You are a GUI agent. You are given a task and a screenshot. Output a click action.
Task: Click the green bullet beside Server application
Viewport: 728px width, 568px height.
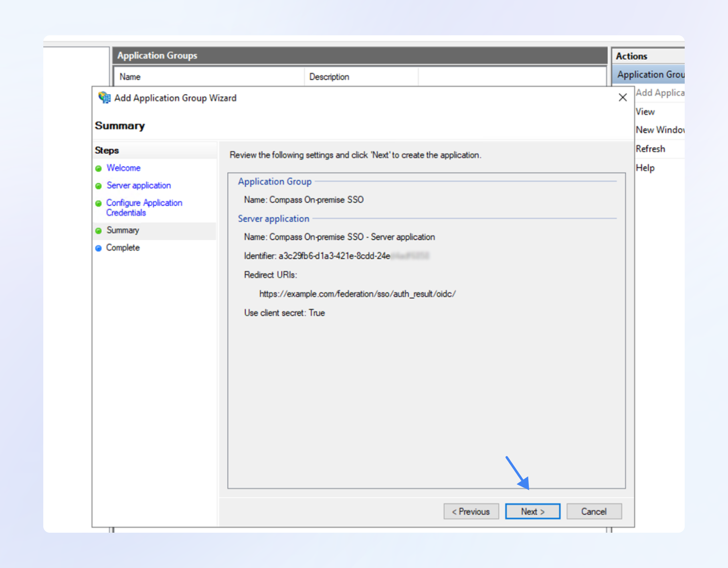click(99, 186)
